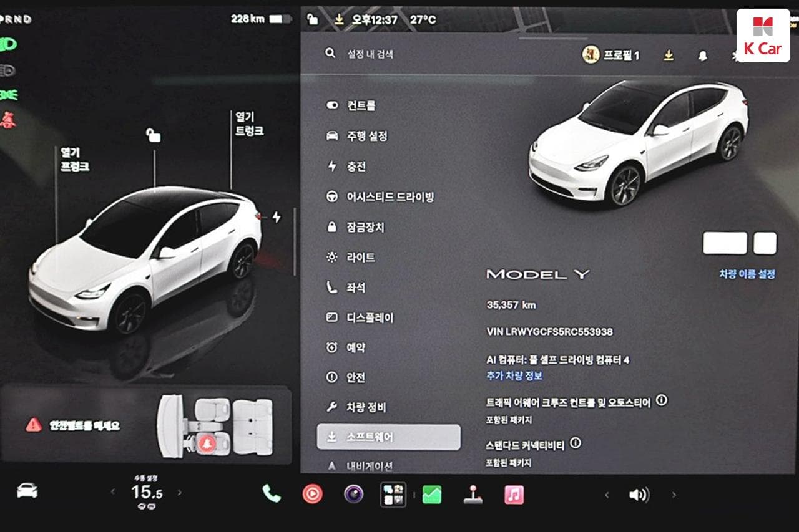Viewport: 799px width, 532px height.
Task: Open the phone app in bottom bar
Action: click(x=272, y=494)
